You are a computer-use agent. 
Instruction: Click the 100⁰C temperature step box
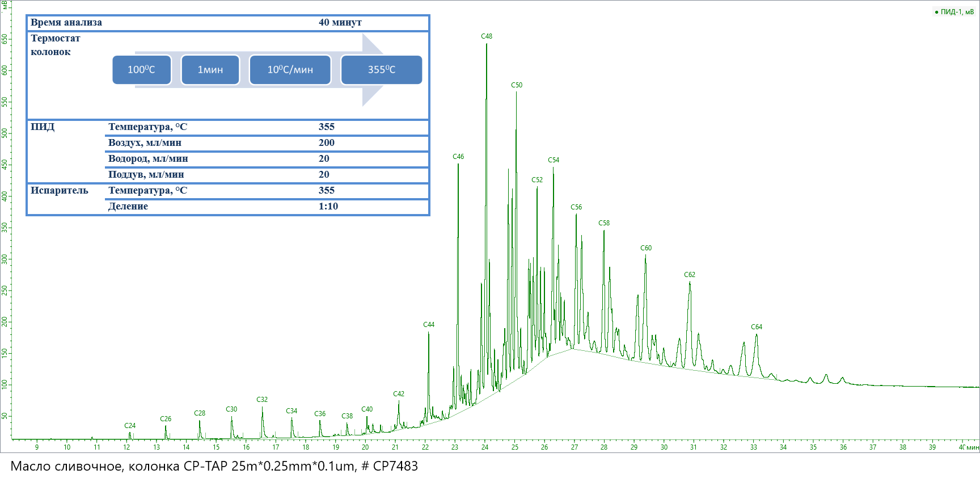[142, 70]
